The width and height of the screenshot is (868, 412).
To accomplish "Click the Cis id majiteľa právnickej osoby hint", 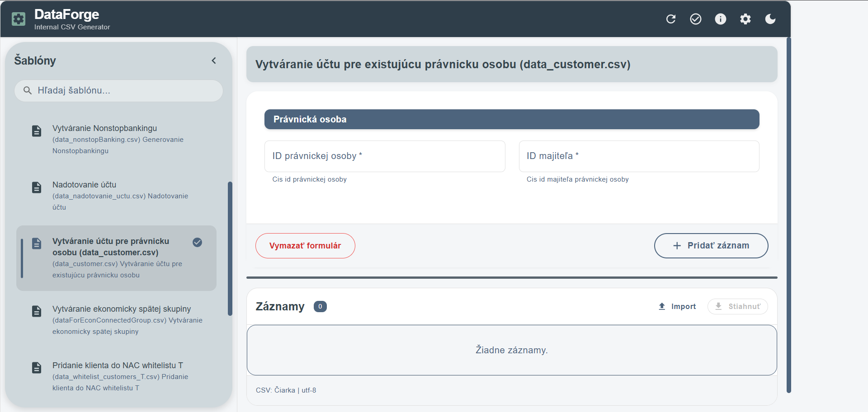I will (577, 179).
